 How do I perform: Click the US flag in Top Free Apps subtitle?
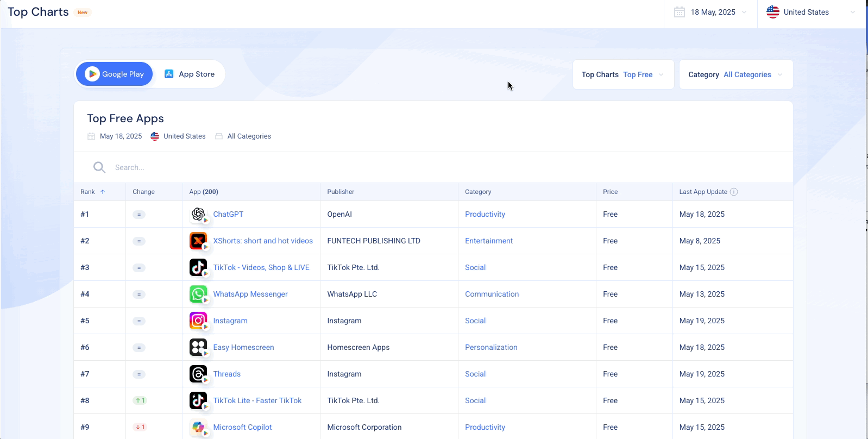(155, 136)
